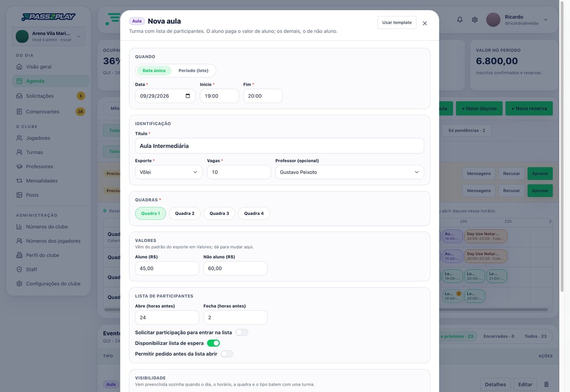570x392 pixels.
Task: Select the Data única tab
Action: [154, 71]
